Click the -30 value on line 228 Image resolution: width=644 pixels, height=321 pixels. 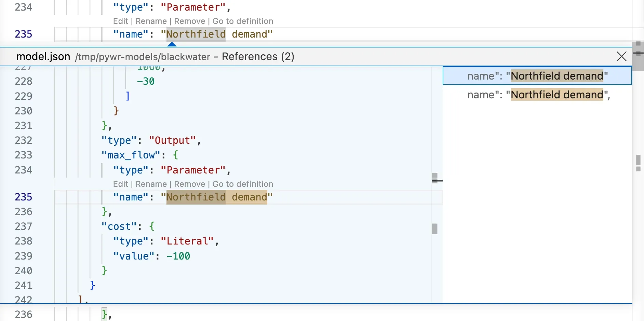point(146,81)
